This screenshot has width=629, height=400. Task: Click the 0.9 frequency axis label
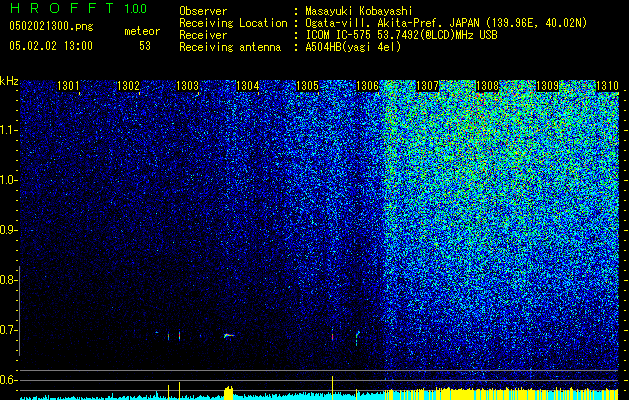pyautogui.click(x=8, y=230)
